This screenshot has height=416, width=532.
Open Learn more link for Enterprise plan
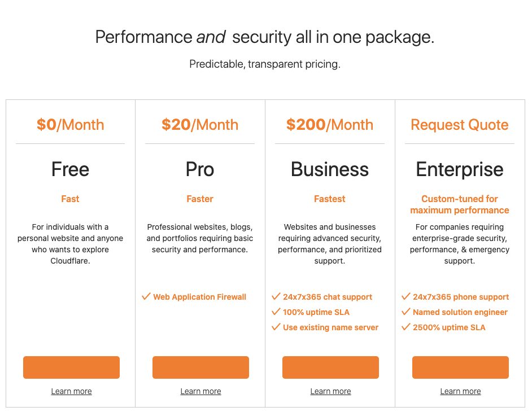point(460,391)
